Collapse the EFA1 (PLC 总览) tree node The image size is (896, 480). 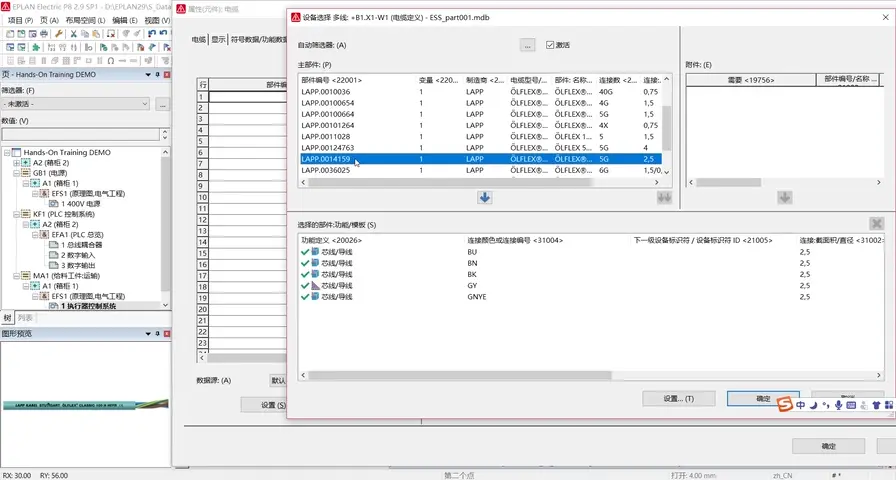coord(35,235)
